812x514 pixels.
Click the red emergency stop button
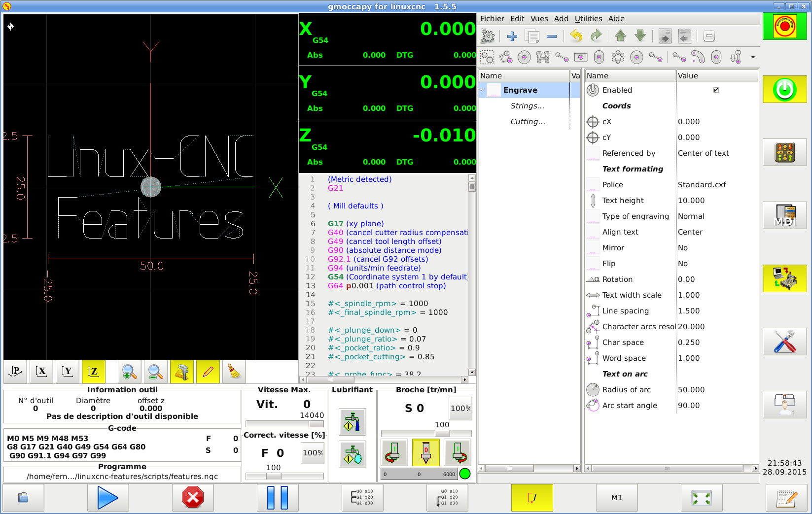784,27
